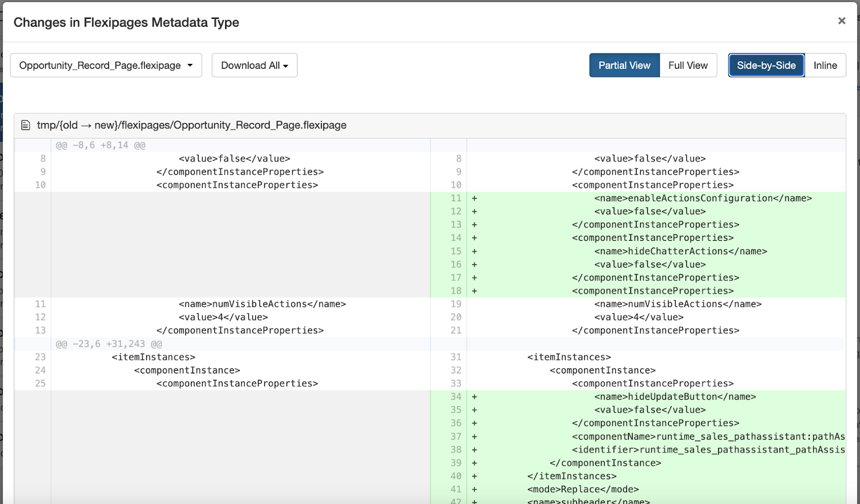Click left-side numVisibleActions name line

pos(262,304)
